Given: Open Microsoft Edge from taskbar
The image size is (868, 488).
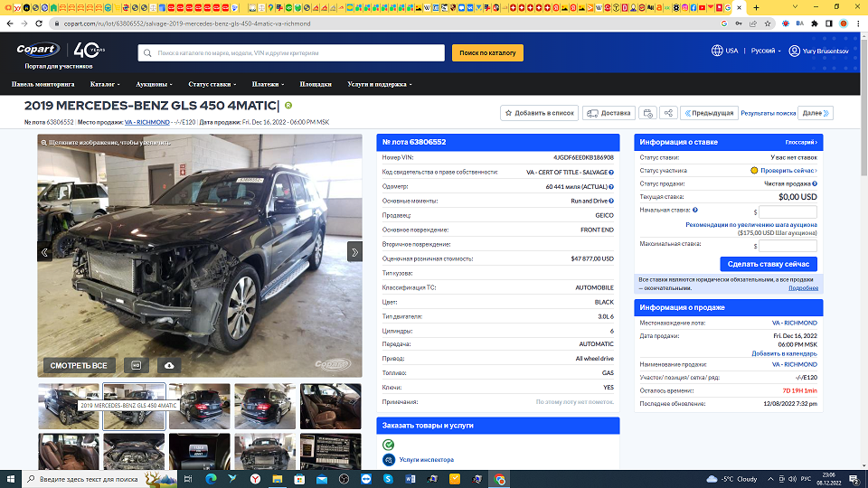Looking at the screenshot, I should (x=211, y=479).
